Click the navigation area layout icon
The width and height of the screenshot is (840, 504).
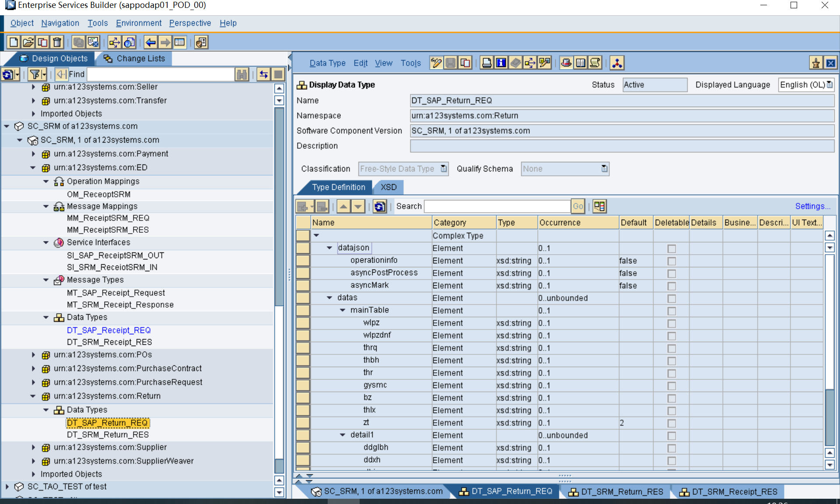click(x=179, y=42)
